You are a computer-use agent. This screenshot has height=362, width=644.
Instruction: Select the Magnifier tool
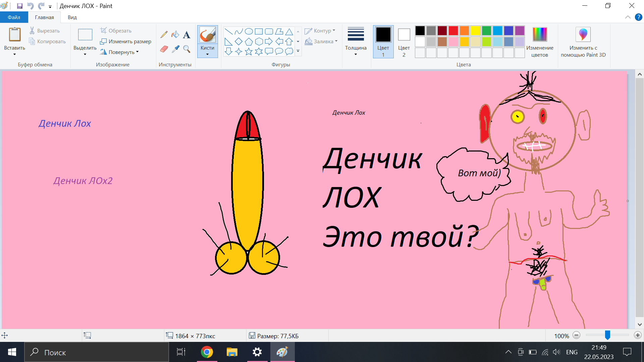[186, 49]
